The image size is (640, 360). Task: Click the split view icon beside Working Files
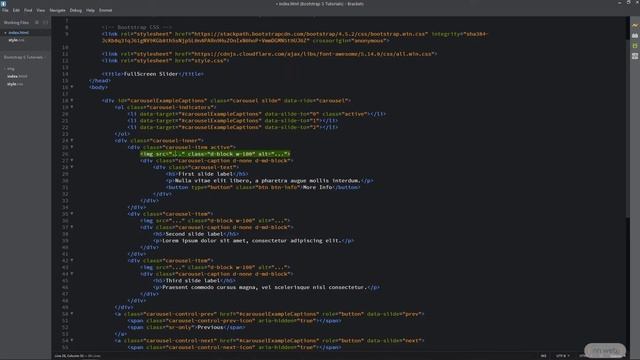pos(45,22)
